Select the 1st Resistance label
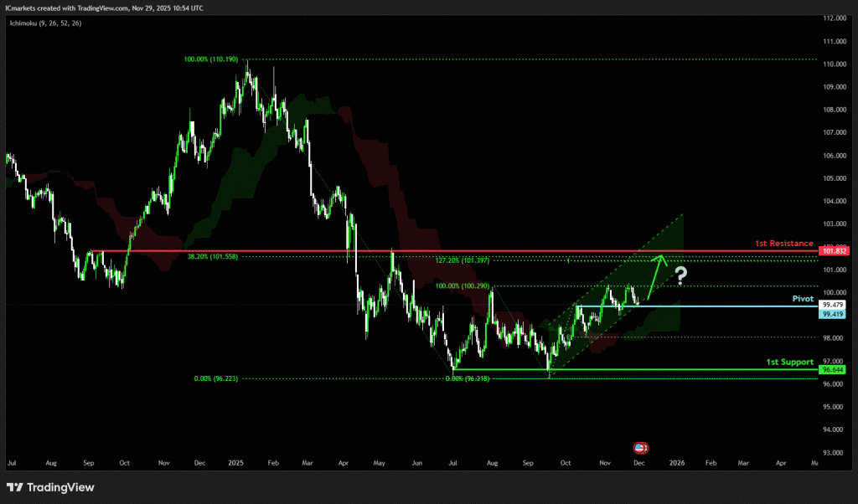The width and height of the screenshot is (858, 504). point(783,243)
